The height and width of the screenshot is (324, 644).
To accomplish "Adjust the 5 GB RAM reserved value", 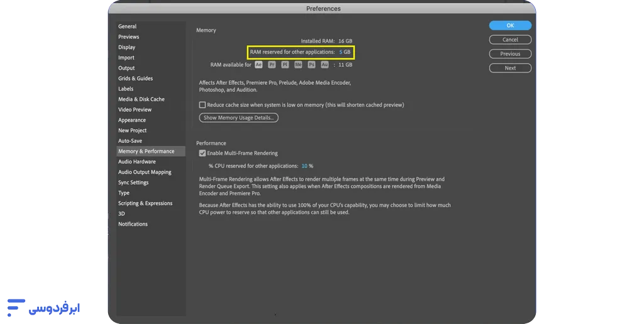I will click(x=345, y=52).
